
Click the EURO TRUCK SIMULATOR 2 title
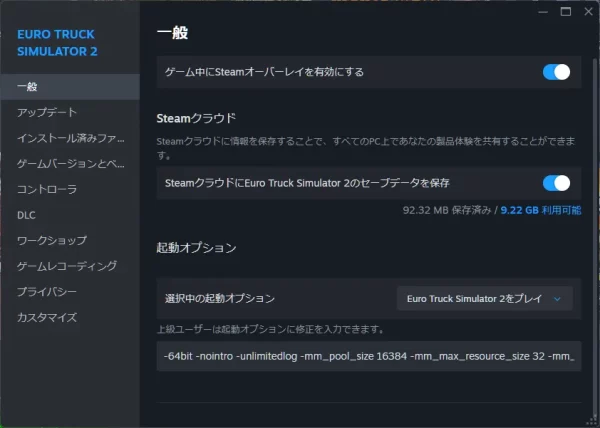57,42
